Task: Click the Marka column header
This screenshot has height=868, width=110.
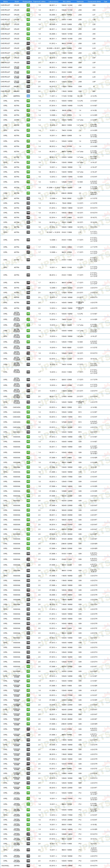Action: (5, 1)
